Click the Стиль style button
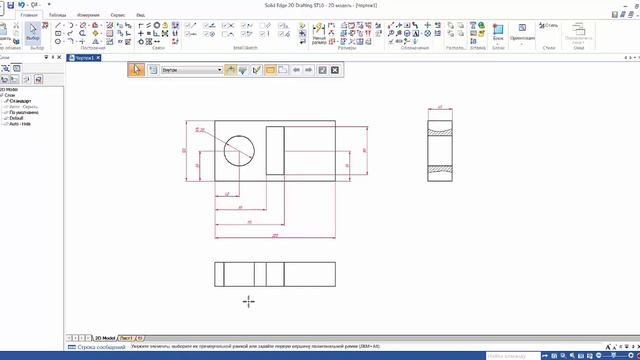Screen dimensions: 640x360 tap(549, 25)
